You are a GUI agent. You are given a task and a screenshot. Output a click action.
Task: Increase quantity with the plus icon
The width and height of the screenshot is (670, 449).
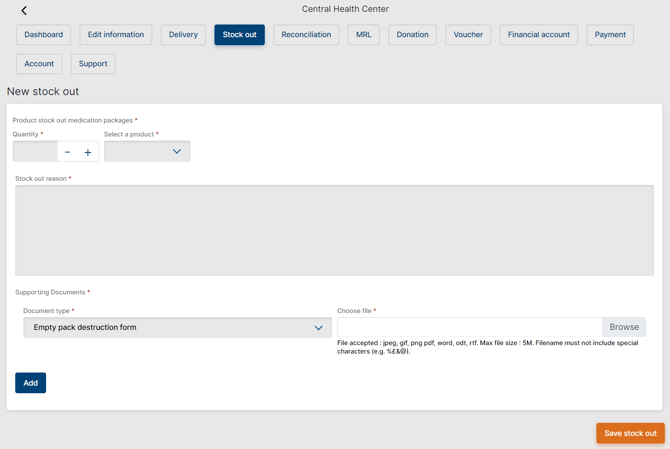(88, 152)
